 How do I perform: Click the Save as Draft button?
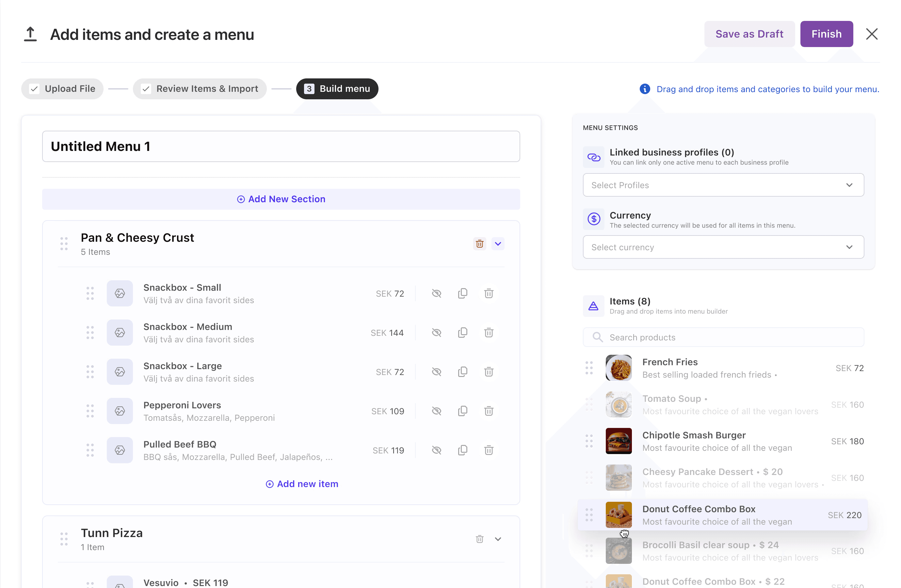(749, 34)
